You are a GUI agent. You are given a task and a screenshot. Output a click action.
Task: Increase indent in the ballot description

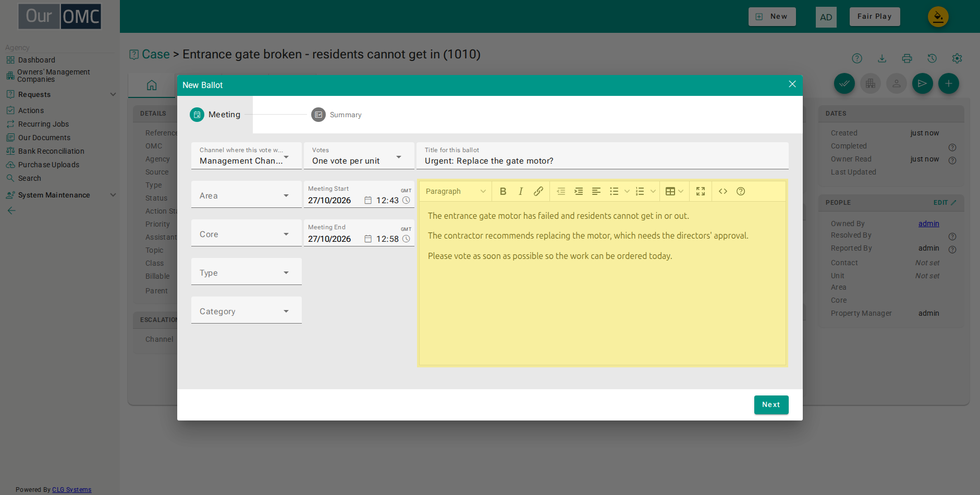(x=579, y=191)
